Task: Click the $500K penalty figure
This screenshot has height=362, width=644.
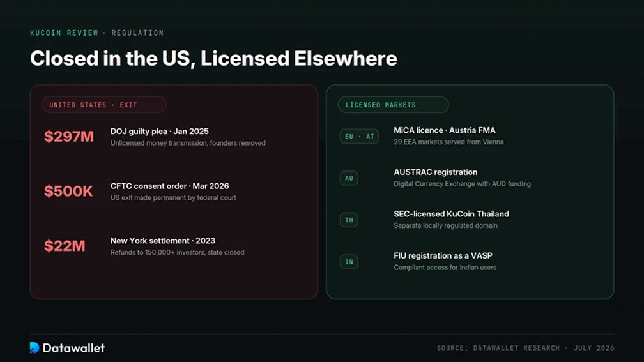Action: pos(68,191)
